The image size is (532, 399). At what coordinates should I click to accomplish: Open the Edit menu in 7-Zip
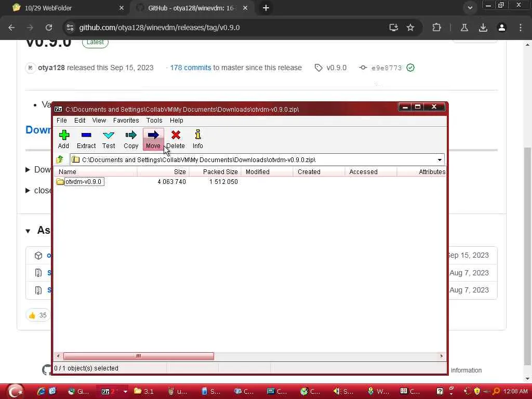pos(79,121)
